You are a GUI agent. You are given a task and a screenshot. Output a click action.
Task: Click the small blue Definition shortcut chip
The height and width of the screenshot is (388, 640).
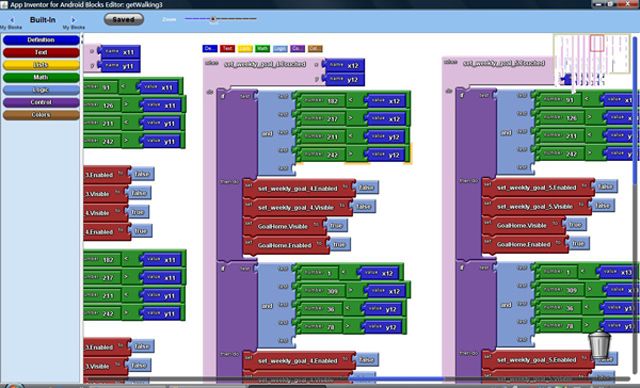(209, 49)
